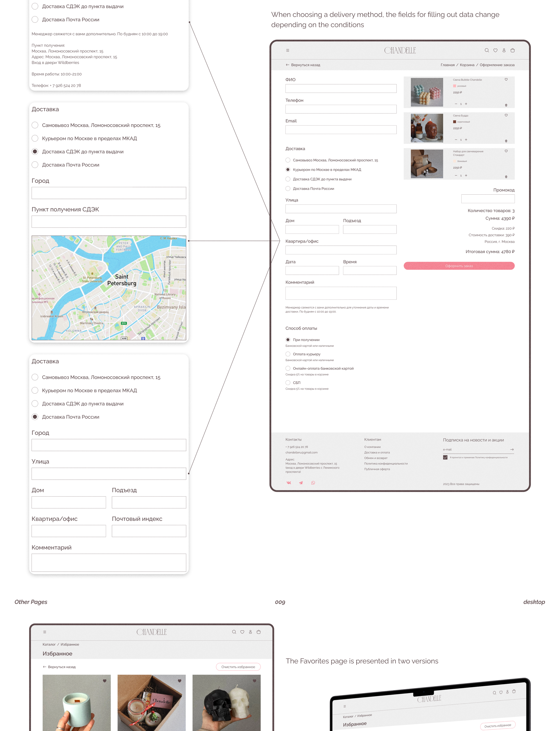Open the shopping bag in checkout header
The image size is (560, 731).
(513, 51)
